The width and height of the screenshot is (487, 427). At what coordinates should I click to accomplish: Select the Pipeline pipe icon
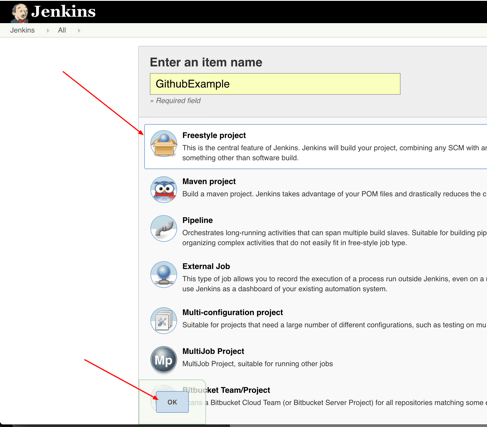click(163, 228)
